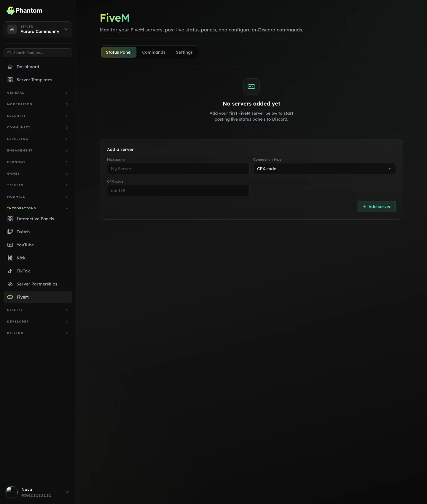Collapse the Integrations section
Viewport: 427px width, 504px height.
[x=38, y=208]
